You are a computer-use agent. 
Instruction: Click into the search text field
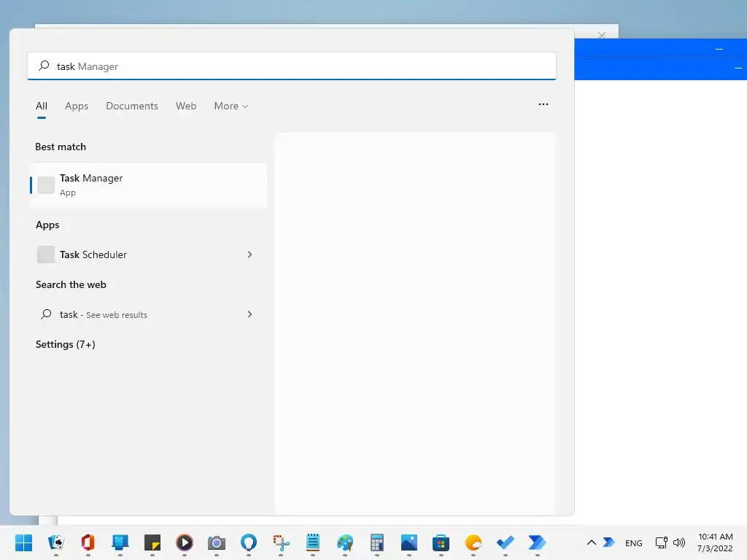(292, 66)
